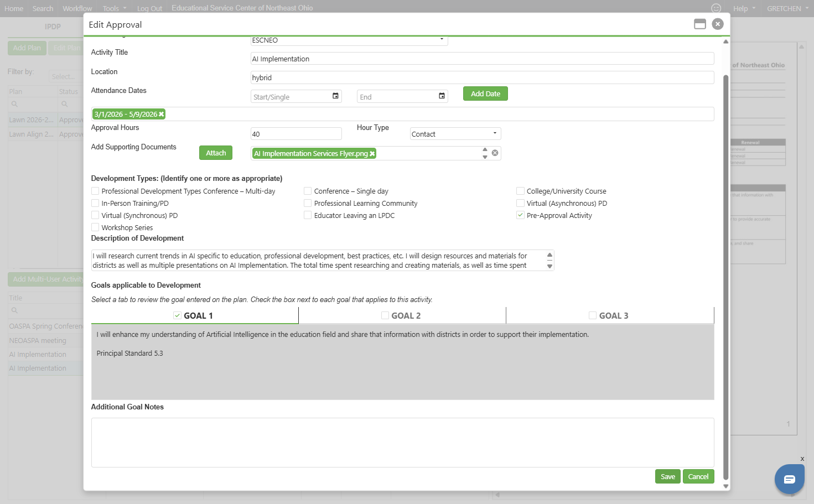Step through attachments list spinner arrows

click(485, 153)
